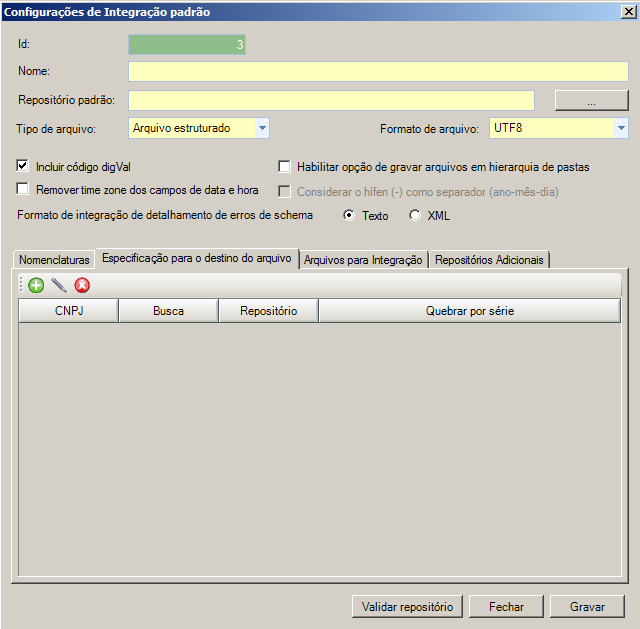The width and height of the screenshot is (640, 629).
Task: Enable Remover time zone dos campos checkbox
Action: point(22,189)
